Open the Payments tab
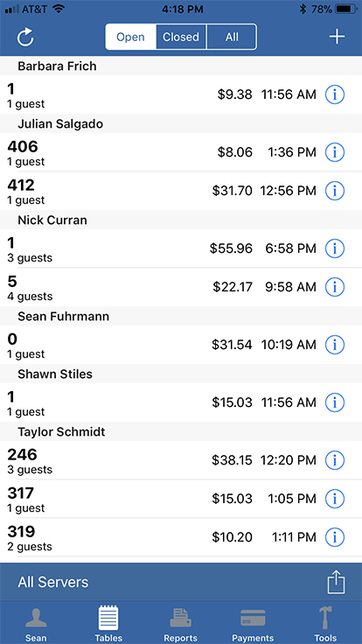The image size is (362, 644). point(253,624)
